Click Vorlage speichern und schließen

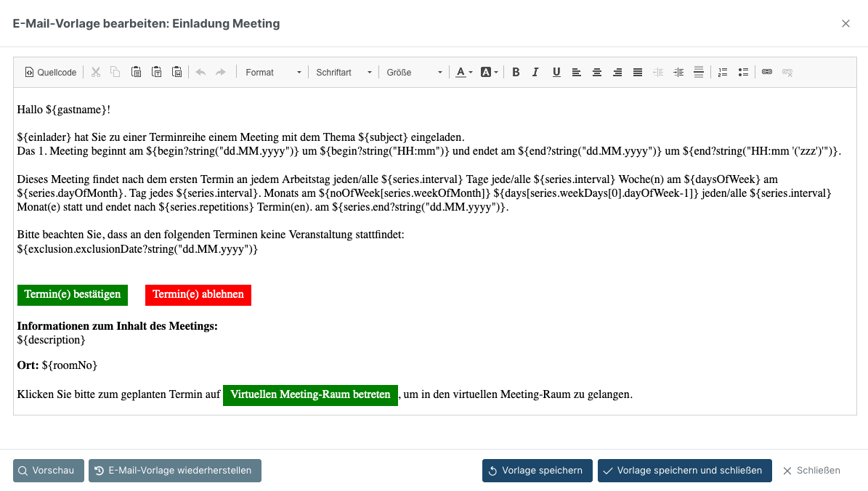(x=684, y=471)
